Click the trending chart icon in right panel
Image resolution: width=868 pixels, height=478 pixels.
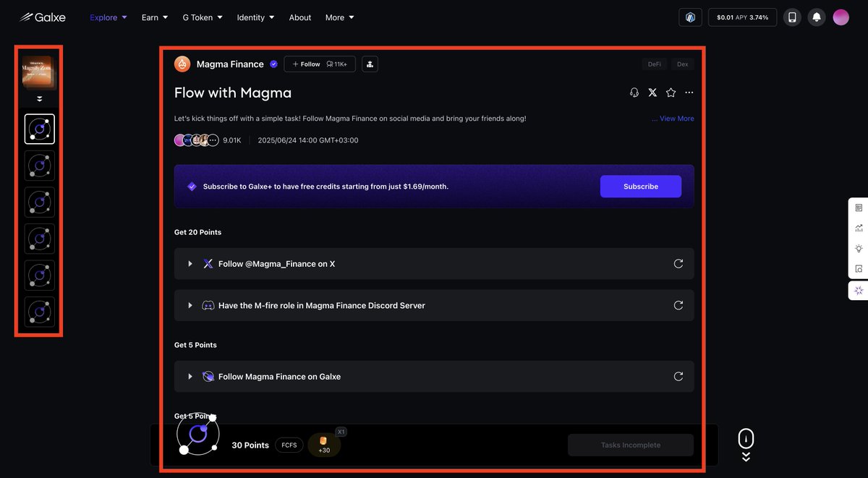point(859,228)
